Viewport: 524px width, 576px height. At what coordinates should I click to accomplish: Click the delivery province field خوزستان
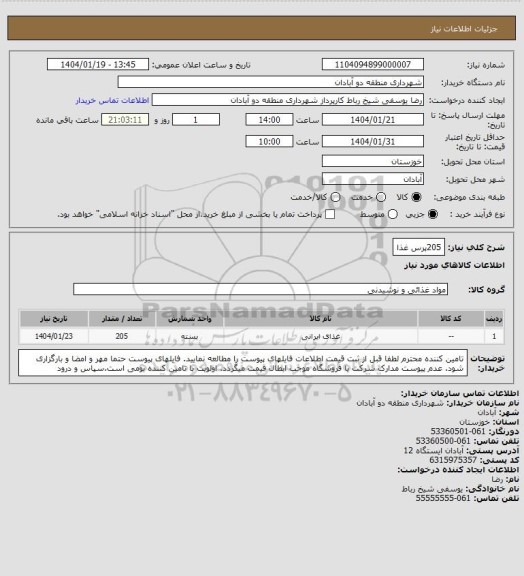click(x=373, y=161)
